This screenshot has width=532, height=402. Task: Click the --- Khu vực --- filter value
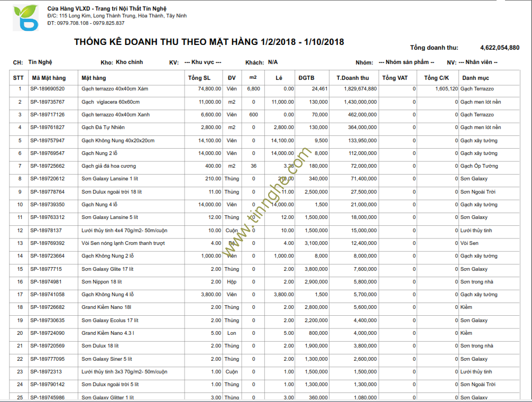click(x=203, y=62)
